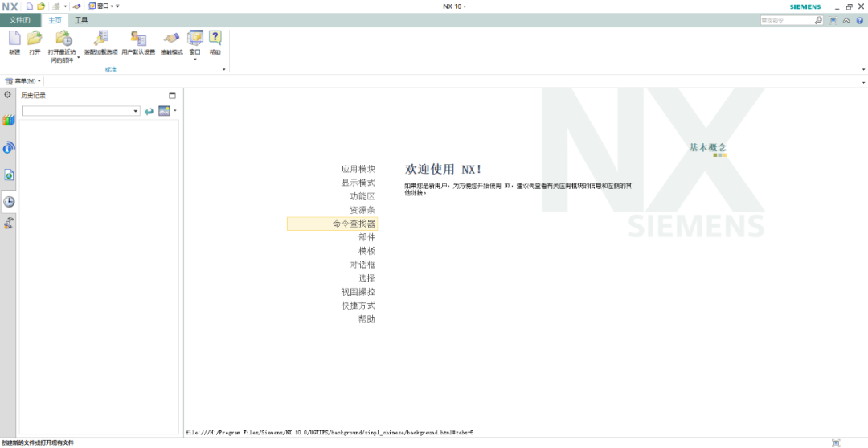Expand the 打开最近访问的部件 dropdown arrow
This screenshot has height=448, width=868.
(77, 57)
